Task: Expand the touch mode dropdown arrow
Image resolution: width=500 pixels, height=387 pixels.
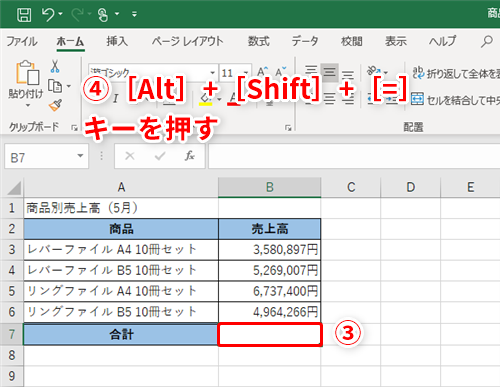Action: [x=117, y=14]
